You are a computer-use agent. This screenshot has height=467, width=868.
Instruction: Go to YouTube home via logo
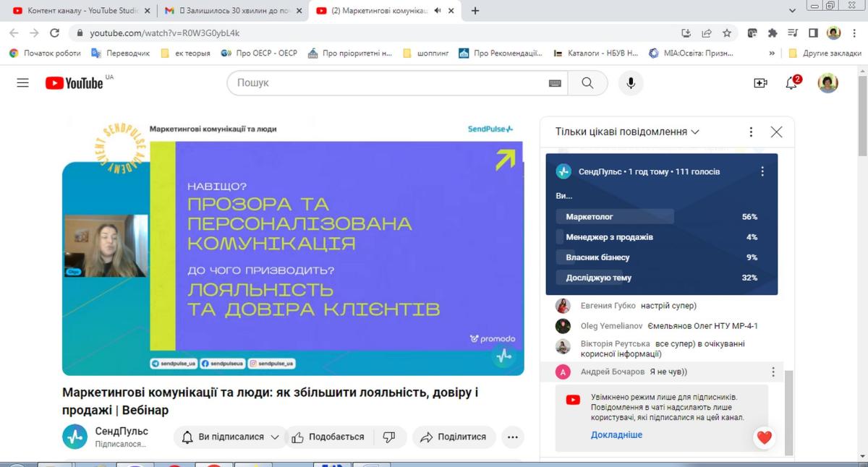pos(75,83)
